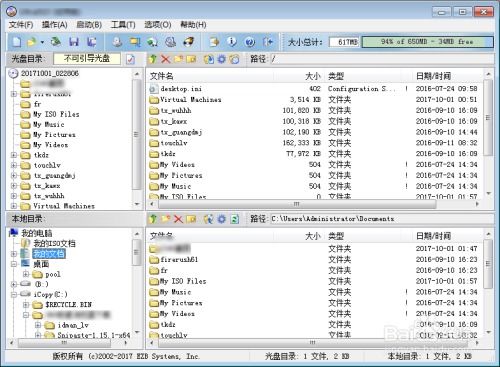Select 我的ISO文档 in local tree
The image size is (500, 367).
(54, 243)
